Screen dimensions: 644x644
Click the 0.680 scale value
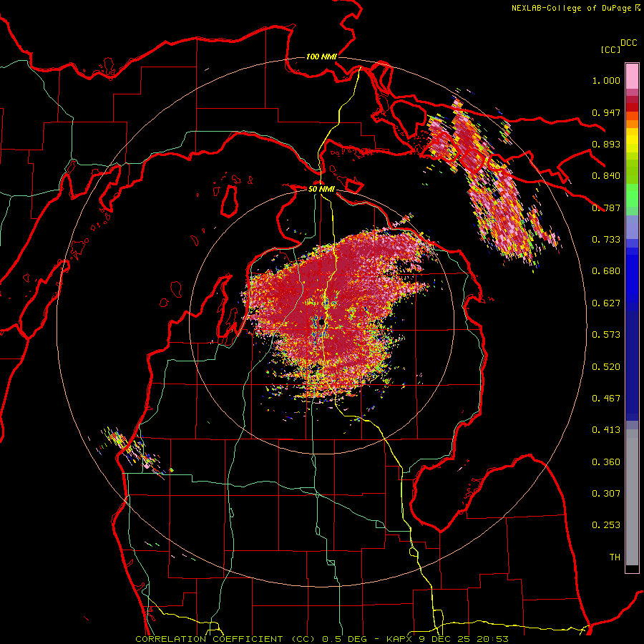606,271
